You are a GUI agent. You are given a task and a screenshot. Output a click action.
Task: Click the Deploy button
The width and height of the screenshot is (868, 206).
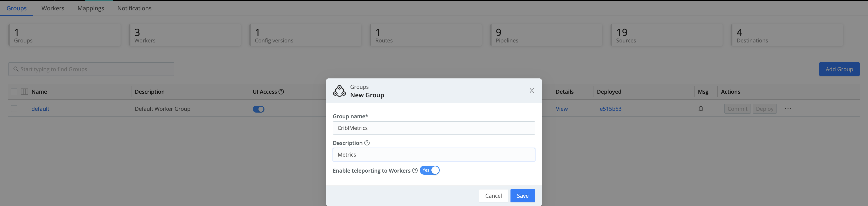click(x=765, y=109)
